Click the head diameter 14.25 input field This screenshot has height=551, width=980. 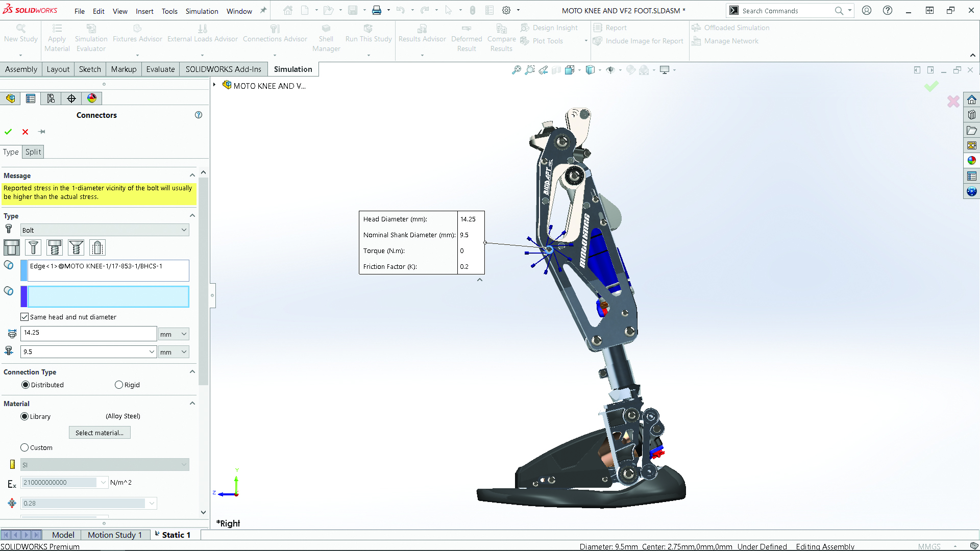click(89, 333)
